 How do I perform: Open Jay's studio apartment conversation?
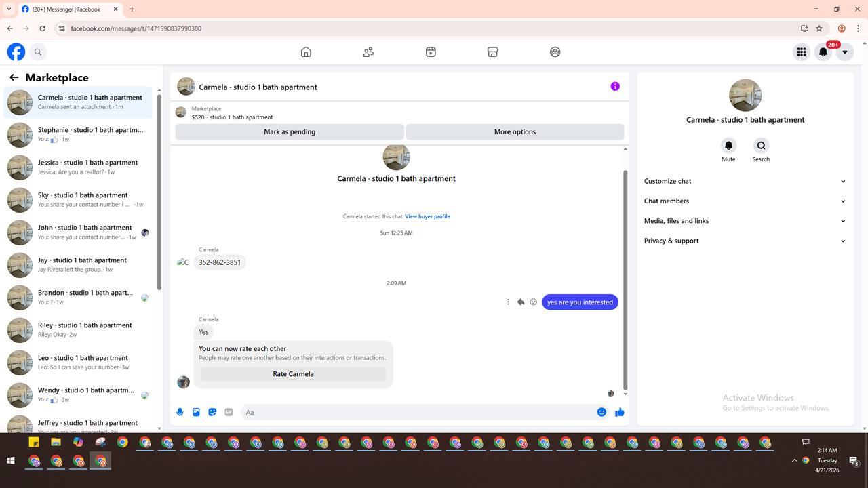click(79, 265)
